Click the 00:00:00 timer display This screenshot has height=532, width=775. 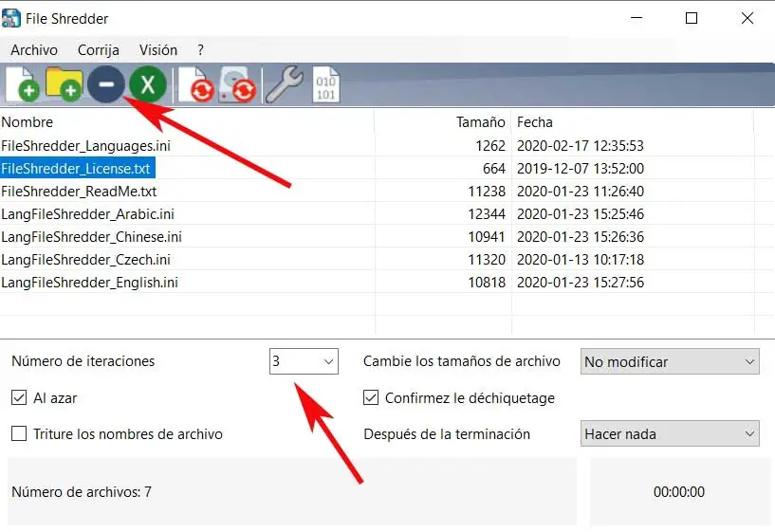point(679,492)
